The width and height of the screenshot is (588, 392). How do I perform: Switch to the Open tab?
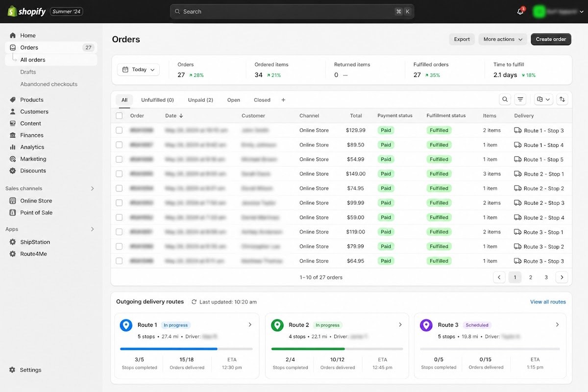(x=234, y=100)
